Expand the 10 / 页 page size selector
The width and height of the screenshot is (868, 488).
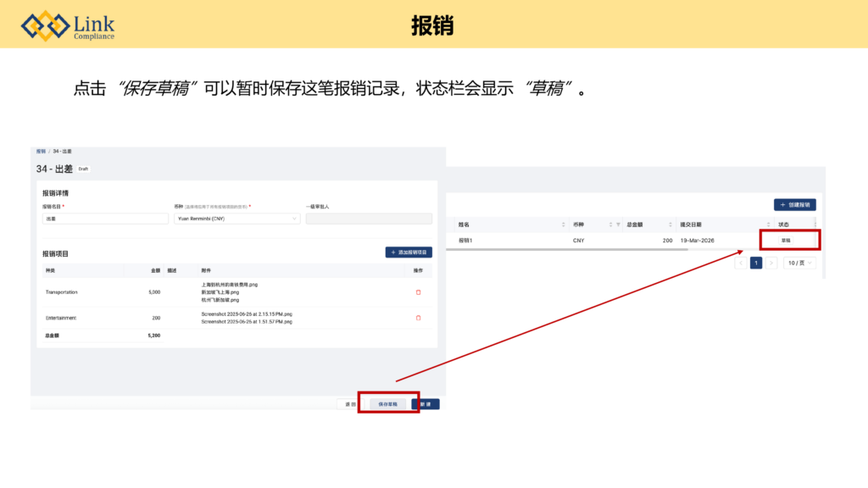(800, 263)
